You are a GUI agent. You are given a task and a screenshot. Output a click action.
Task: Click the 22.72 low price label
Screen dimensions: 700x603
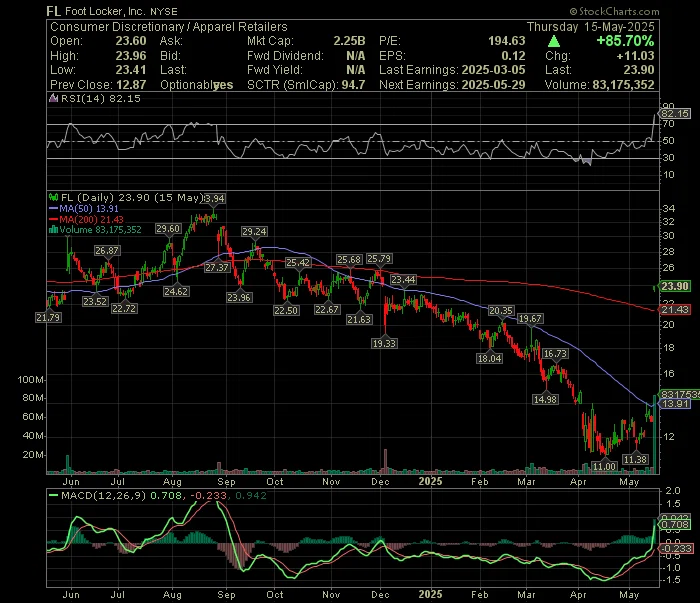[x=124, y=308]
